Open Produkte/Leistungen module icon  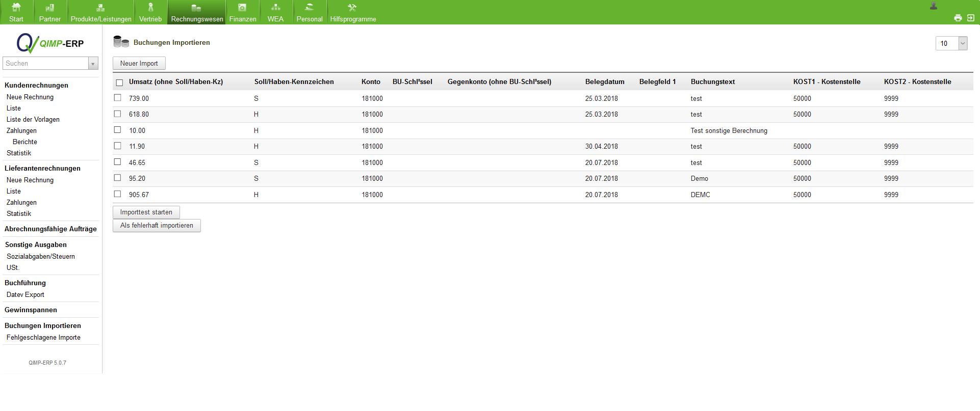point(100,8)
